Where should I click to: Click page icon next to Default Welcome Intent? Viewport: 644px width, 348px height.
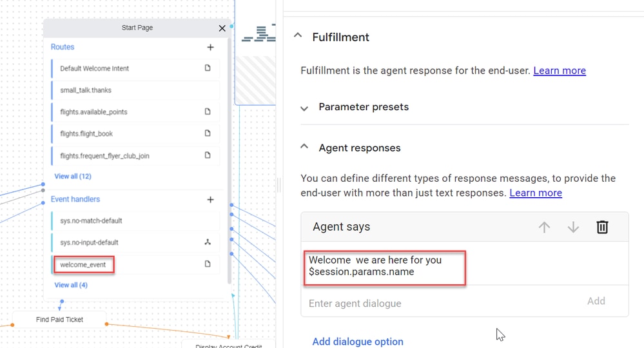(208, 68)
